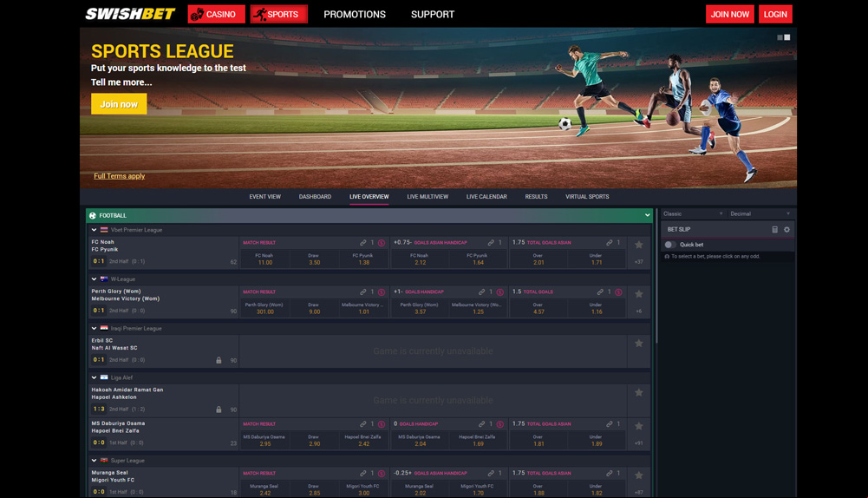Favorite the Muranga Seal match star
868x498 pixels.
pyautogui.click(x=639, y=475)
